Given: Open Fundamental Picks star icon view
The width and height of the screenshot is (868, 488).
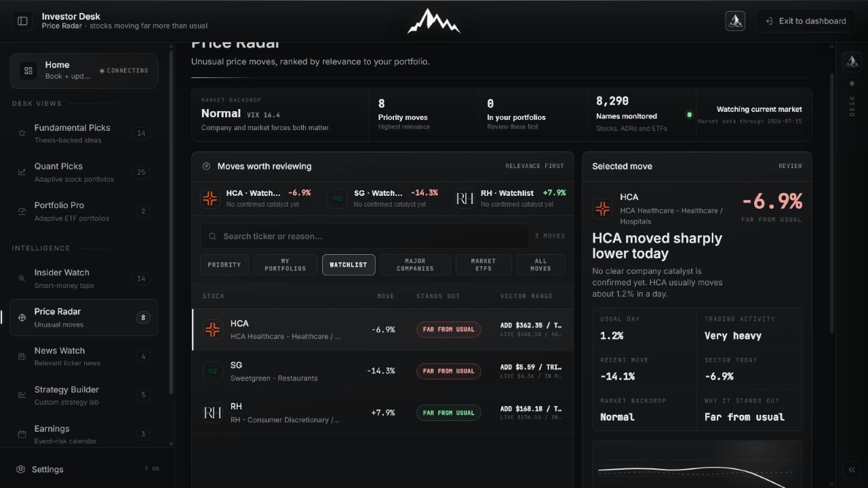Looking at the screenshot, I should 22,134.
